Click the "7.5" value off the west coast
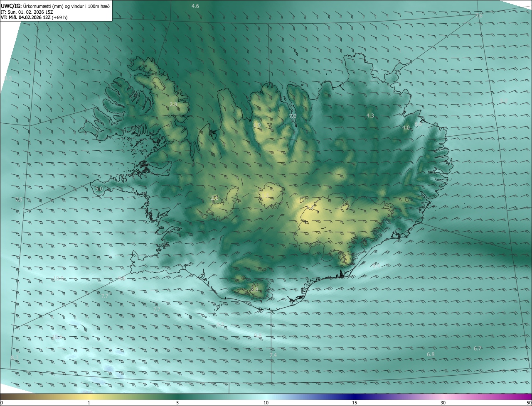The width and height of the screenshot is (532, 406). point(19,200)
